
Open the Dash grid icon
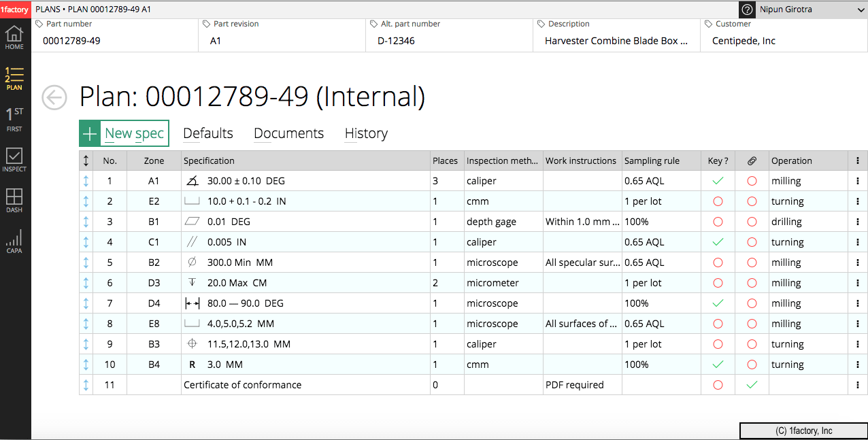point(14,201)
